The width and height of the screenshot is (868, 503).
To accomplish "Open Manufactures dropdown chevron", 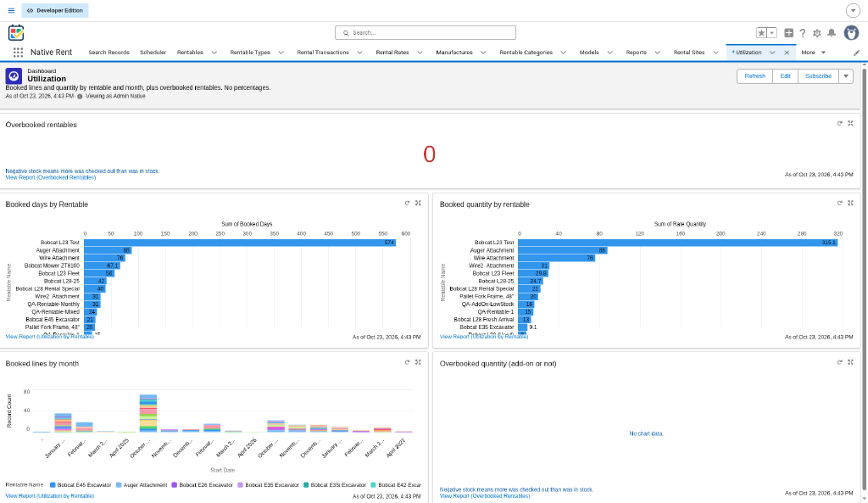I will click(x=482, y=53).
